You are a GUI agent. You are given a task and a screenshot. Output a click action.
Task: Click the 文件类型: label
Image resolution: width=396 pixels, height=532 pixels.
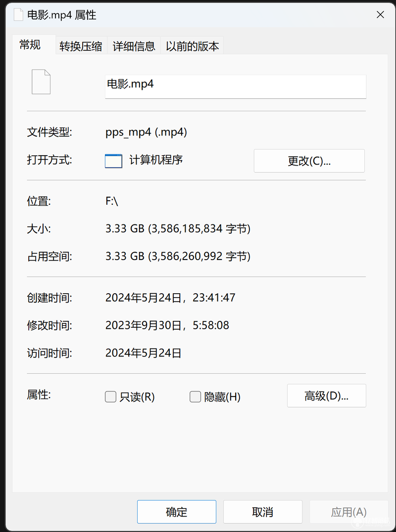point(49,132)
